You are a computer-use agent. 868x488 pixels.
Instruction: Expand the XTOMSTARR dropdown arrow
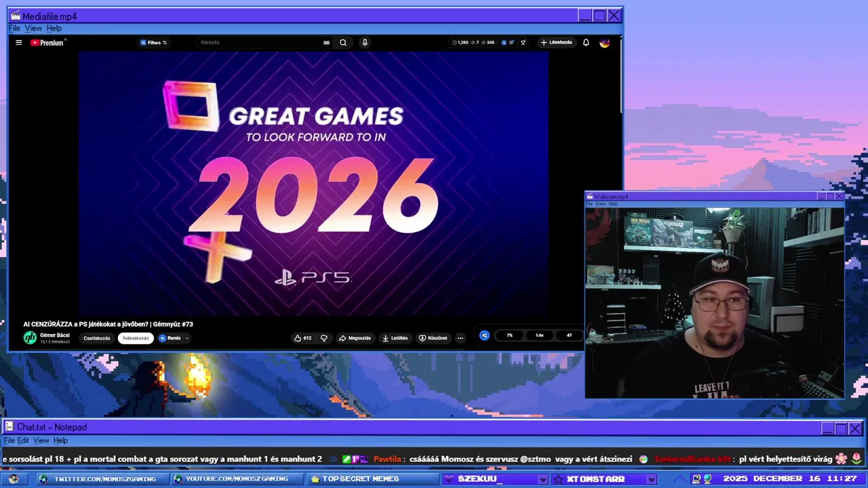click(651, 479)
